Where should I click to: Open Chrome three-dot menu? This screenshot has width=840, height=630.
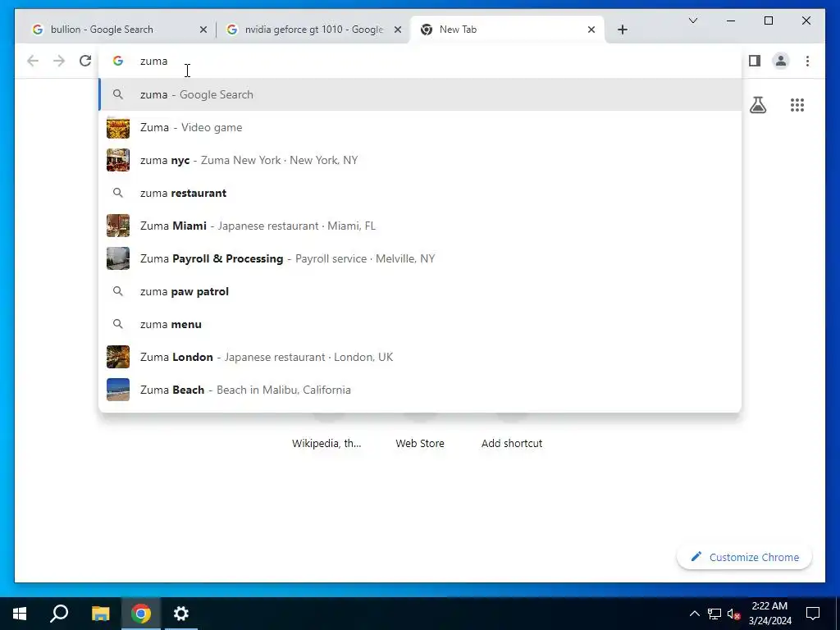807,61
